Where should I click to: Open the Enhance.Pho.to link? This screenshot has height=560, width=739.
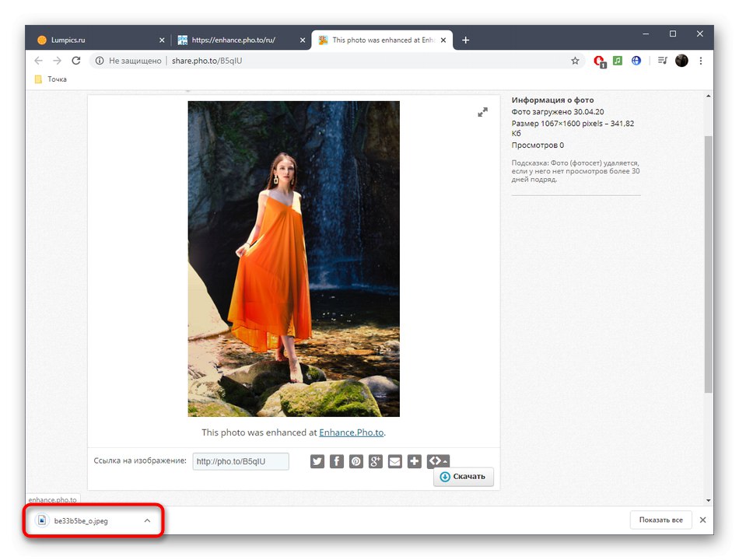(351, 432)
